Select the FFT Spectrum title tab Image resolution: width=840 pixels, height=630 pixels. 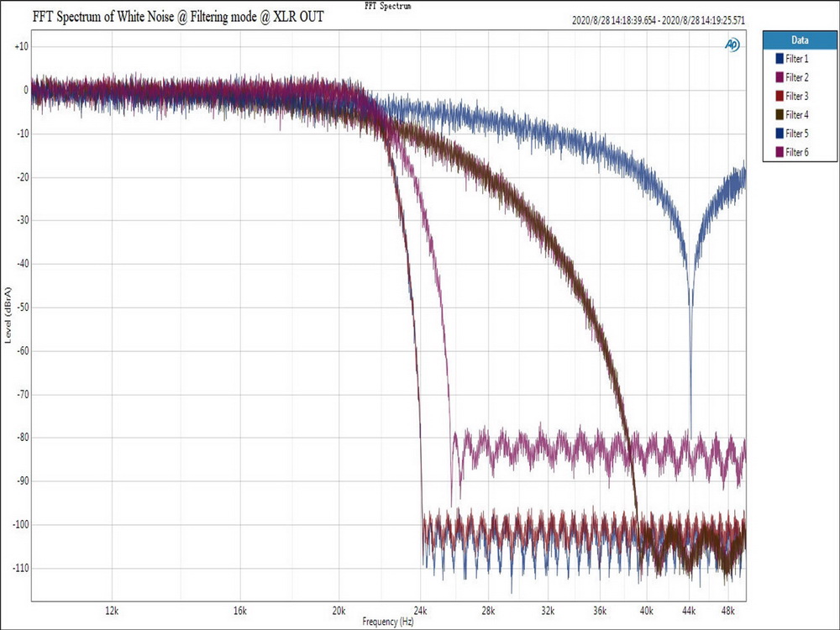pyautogui.click(x=386, y=5)
